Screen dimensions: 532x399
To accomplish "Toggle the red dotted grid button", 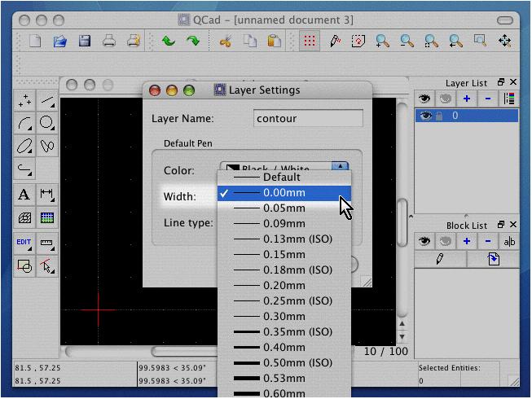I will click(309, 41).
